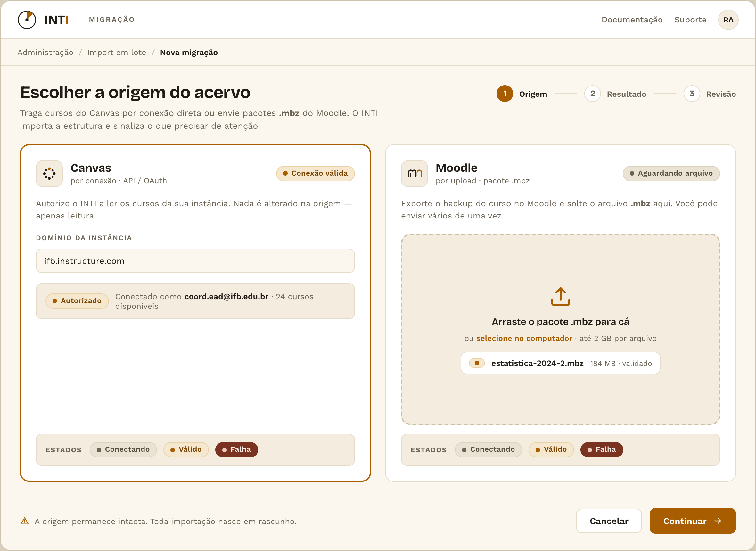Click selecione no computador link
This screenshot has height=551, width=756.
point(524,338)
